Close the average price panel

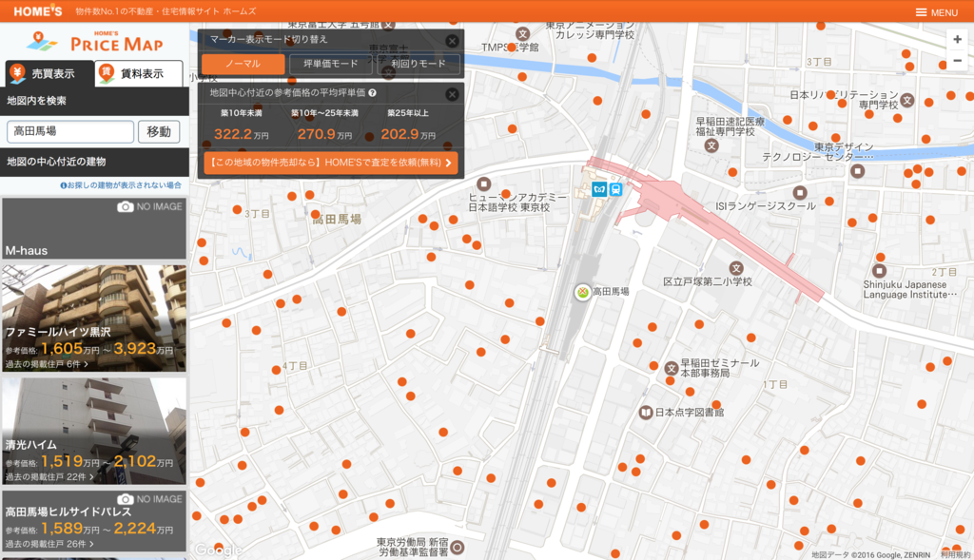pos(452,94)
